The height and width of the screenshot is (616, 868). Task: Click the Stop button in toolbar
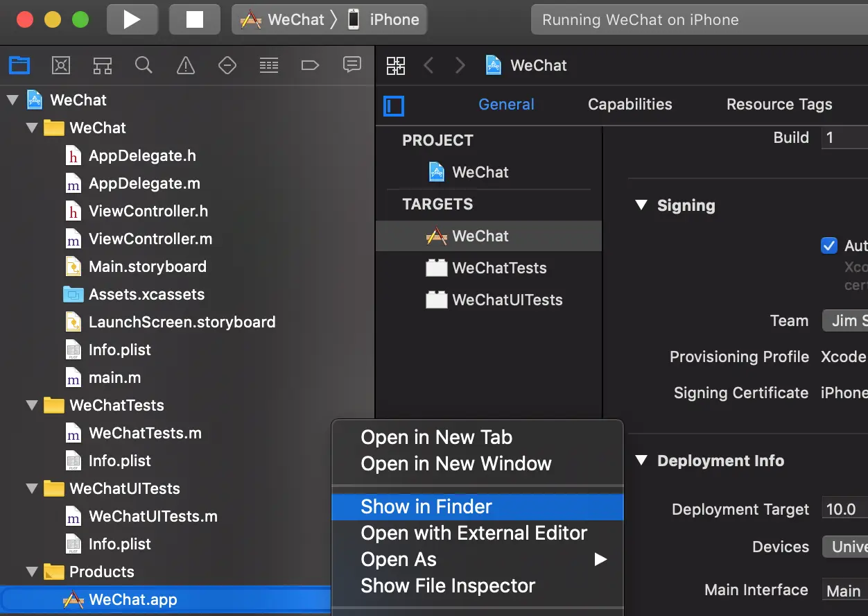[x=195, y=19]
